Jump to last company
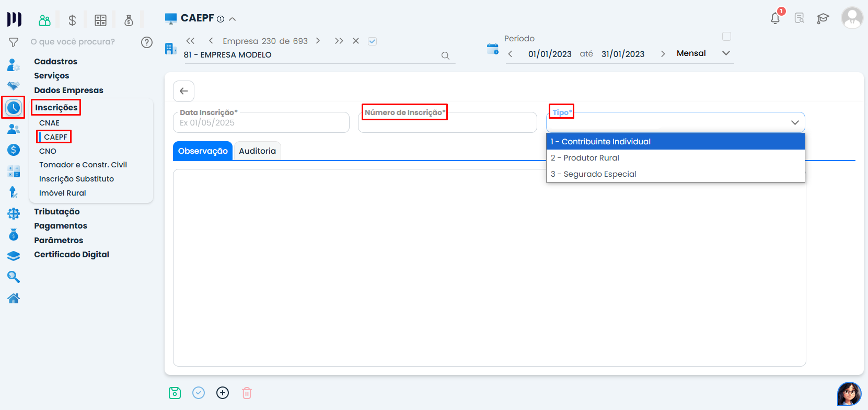 click(339, 41)
